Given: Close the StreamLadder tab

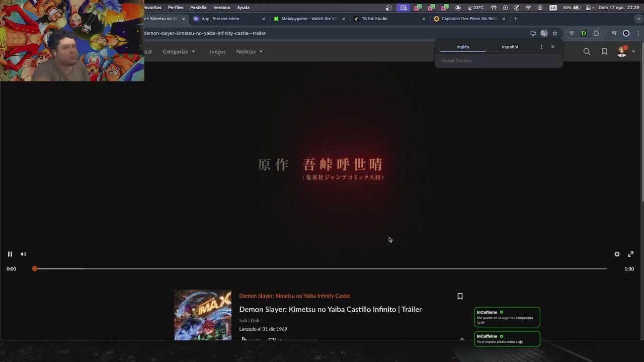Looking at the screenshot, I should [x=263, y=19].
